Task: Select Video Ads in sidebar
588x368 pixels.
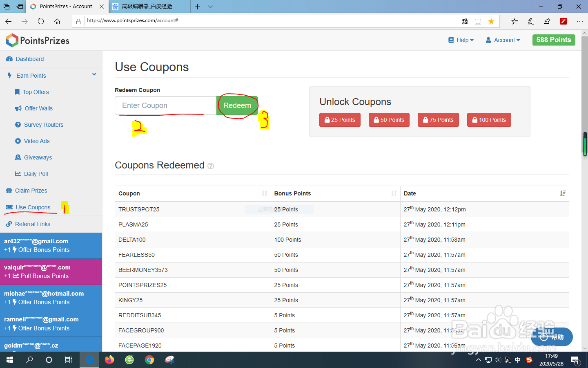Action: 32,141
